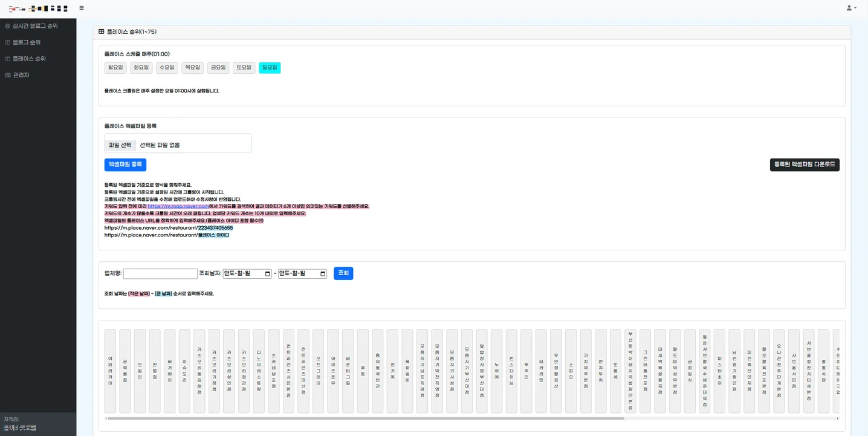Select the 한치두치 business button
Screen dimensions: 868x436
pos(600,371)
